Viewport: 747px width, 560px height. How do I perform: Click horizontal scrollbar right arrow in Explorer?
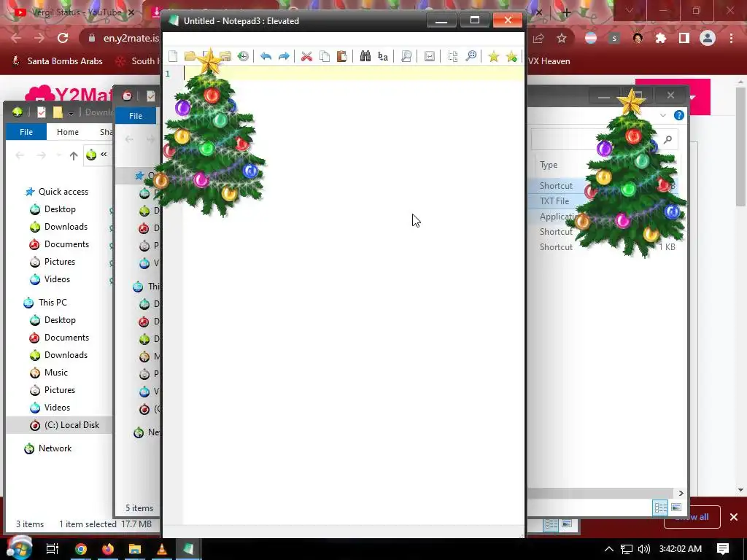(681, 493)
